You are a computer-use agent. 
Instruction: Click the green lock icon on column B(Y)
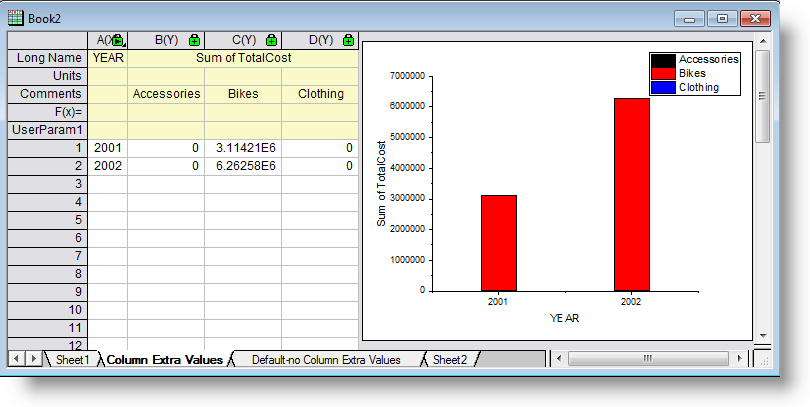click(x=194, y=40)
